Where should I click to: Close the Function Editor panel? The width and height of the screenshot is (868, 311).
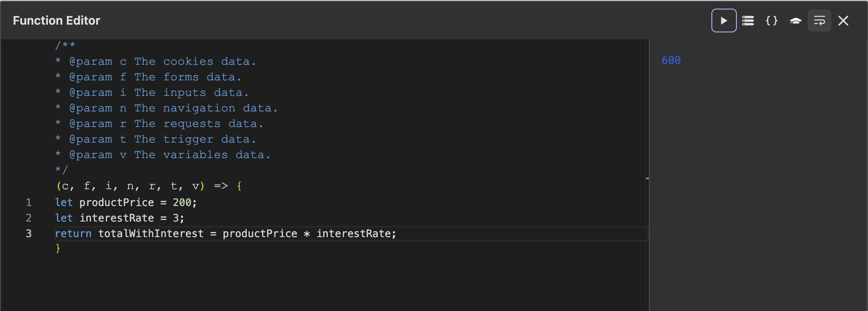pos(843,21)
